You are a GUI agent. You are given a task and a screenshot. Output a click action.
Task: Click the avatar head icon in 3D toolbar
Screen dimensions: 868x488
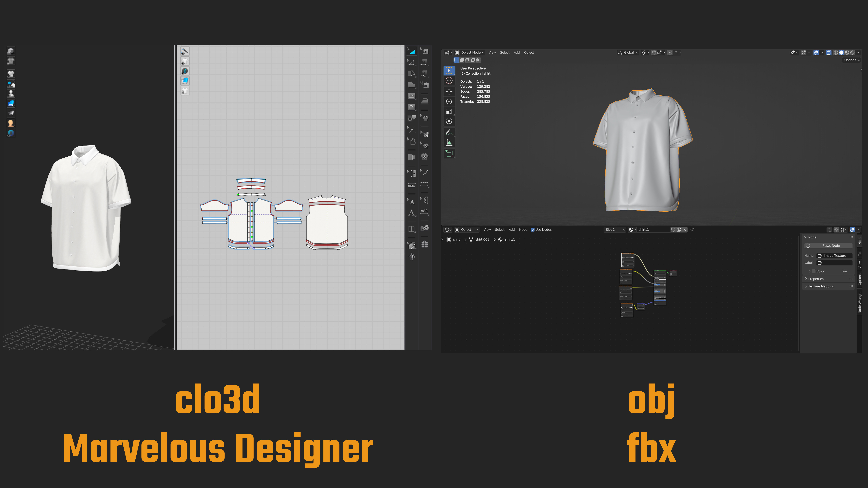pyautogui.click(x=11, y=123)
